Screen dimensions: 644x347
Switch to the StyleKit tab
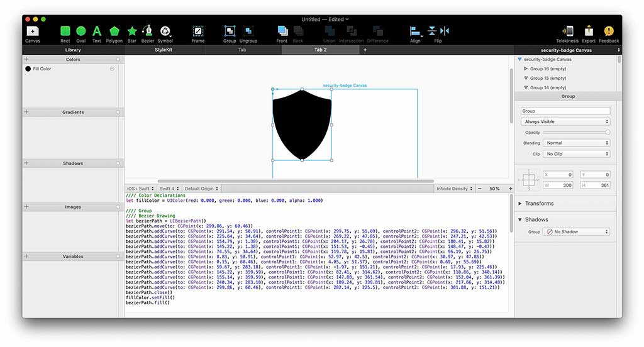coord(163,50)
